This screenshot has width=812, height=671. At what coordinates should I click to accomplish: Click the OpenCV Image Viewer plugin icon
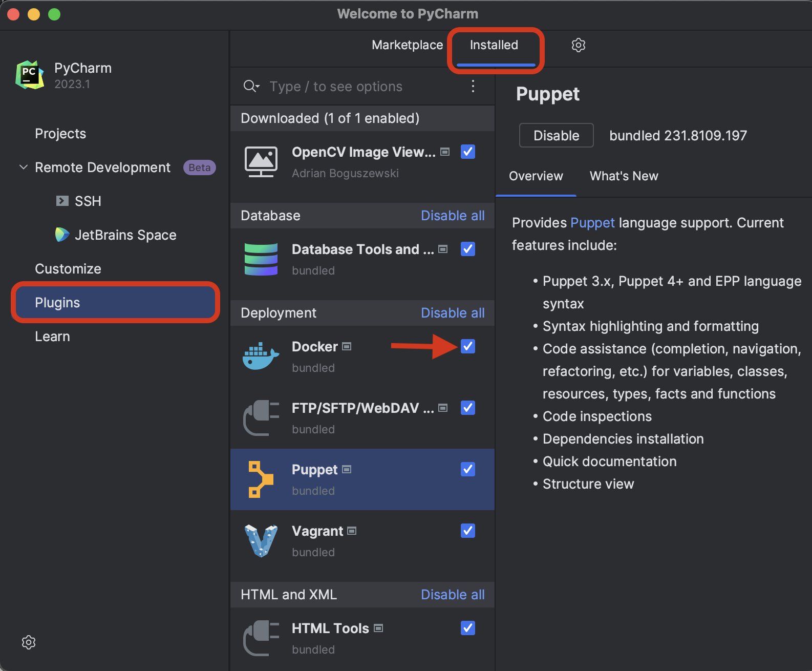[261, 162]
